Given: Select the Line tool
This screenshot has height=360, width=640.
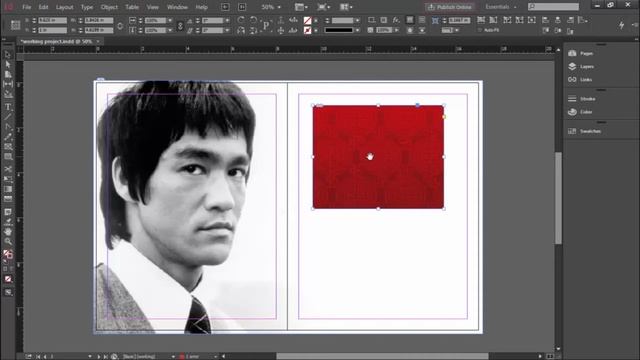Looking at the screenshot, I should tap(8, 117).
